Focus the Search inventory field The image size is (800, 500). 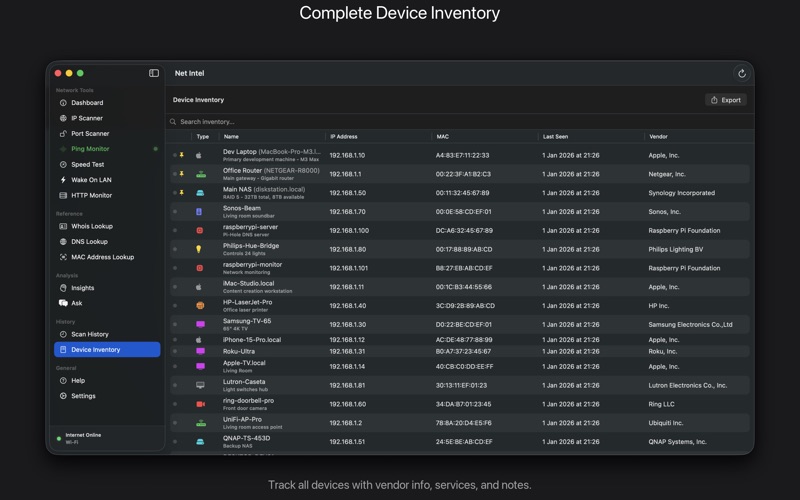(x=459, y=121)
